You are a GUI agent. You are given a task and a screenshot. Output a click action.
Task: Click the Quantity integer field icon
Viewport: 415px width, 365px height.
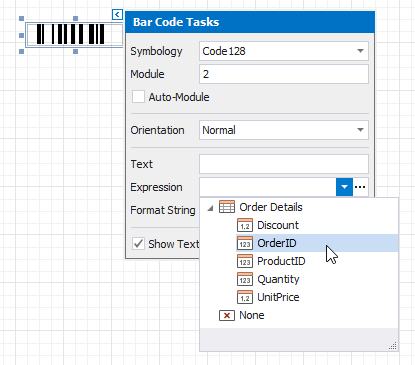(245, 279)
